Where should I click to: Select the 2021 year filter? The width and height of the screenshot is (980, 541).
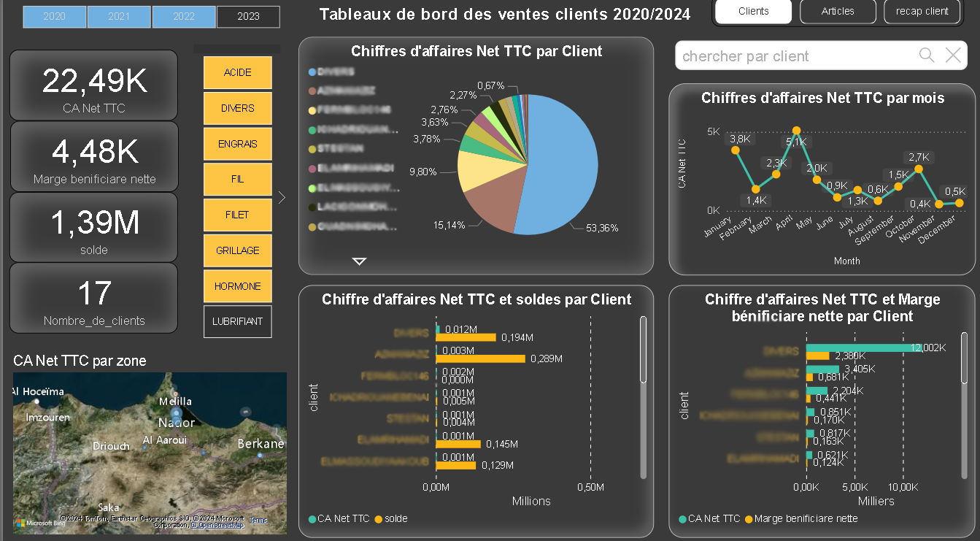click(119, 16)
